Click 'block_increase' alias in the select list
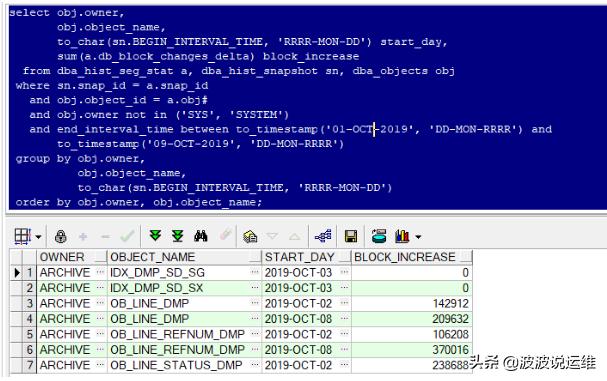607x381 pixels. 311,56
